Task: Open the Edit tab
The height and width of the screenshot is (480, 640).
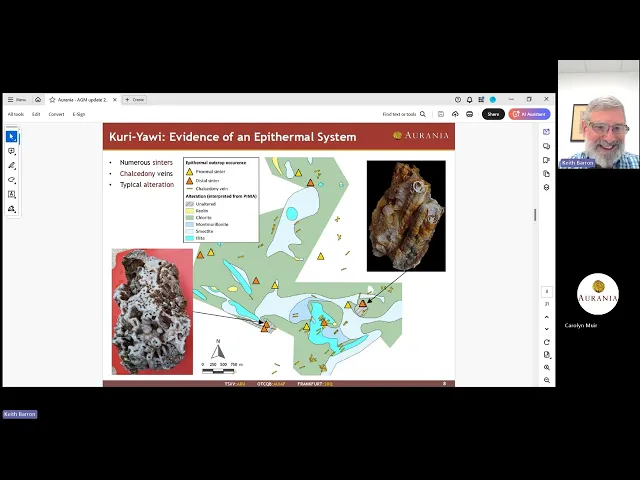Action: [36, 114]
